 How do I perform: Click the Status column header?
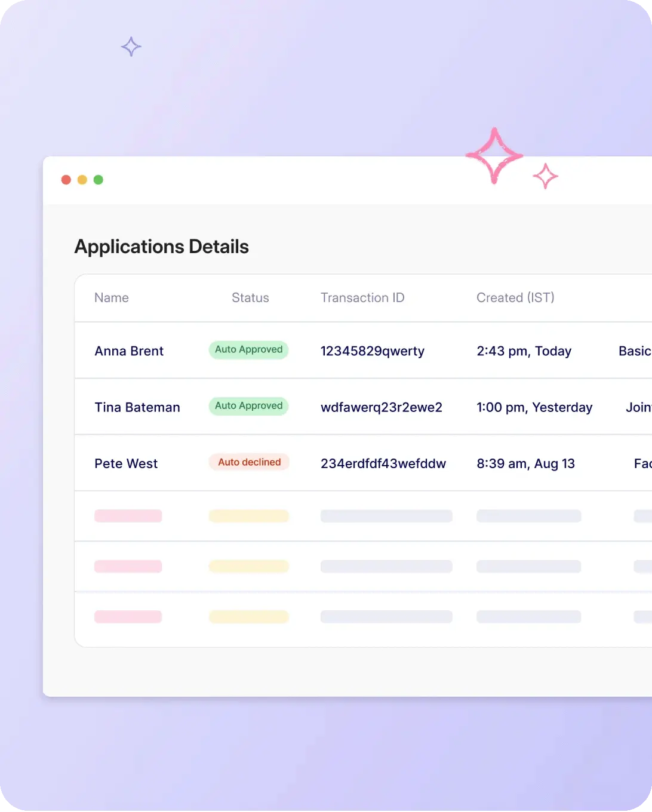(x=250, y=297)
